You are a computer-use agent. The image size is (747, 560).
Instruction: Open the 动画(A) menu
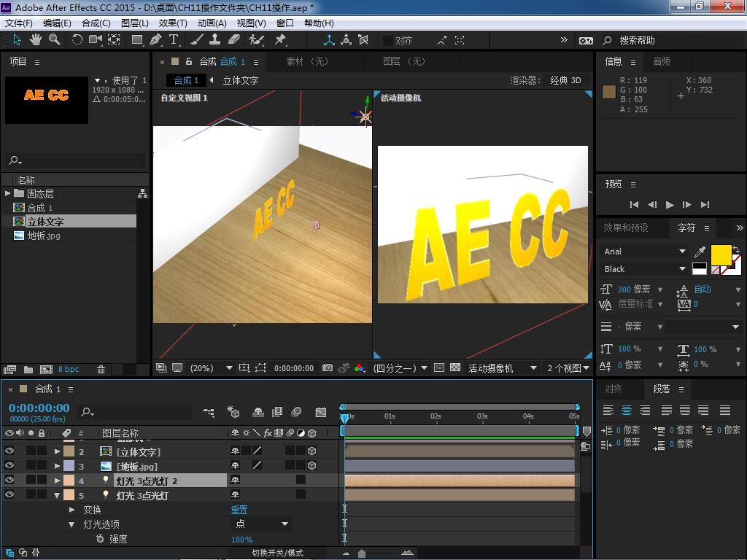[212, 23]
